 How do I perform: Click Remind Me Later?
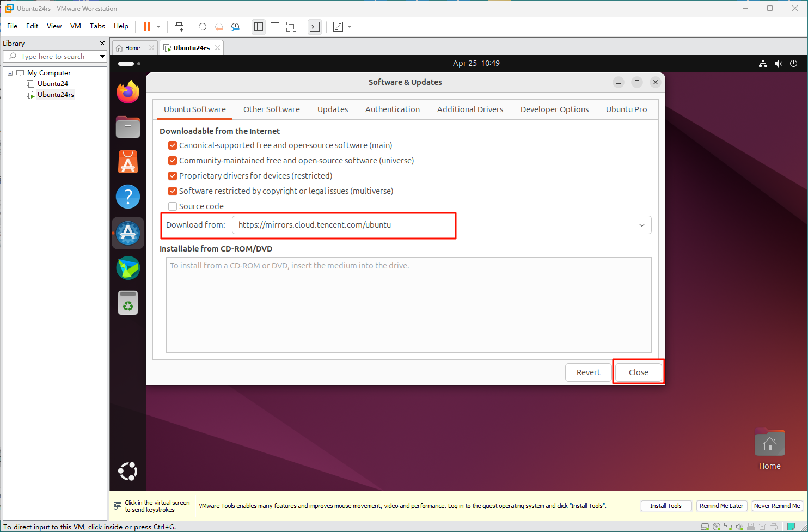pyautogui.click(x=721, y=506)
